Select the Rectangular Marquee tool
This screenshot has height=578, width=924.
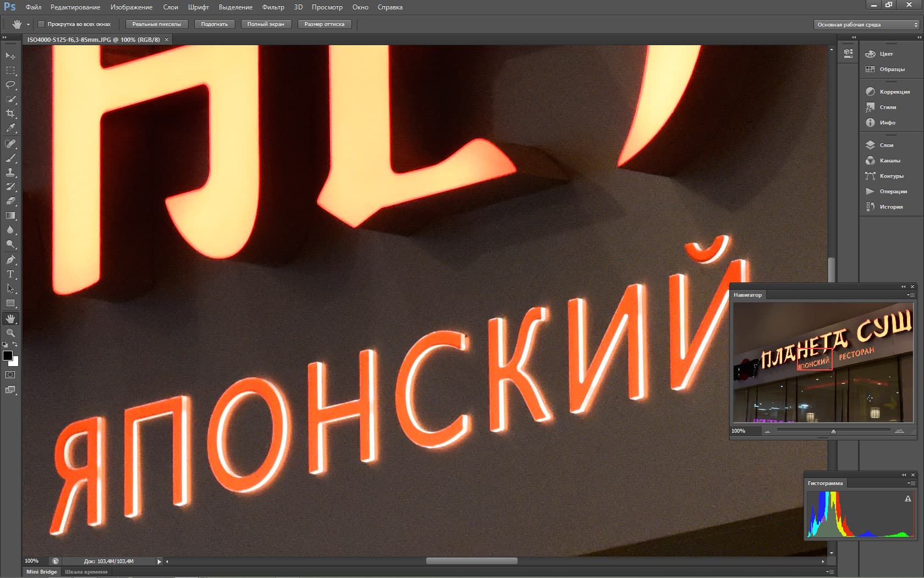[x=10, y=70]
